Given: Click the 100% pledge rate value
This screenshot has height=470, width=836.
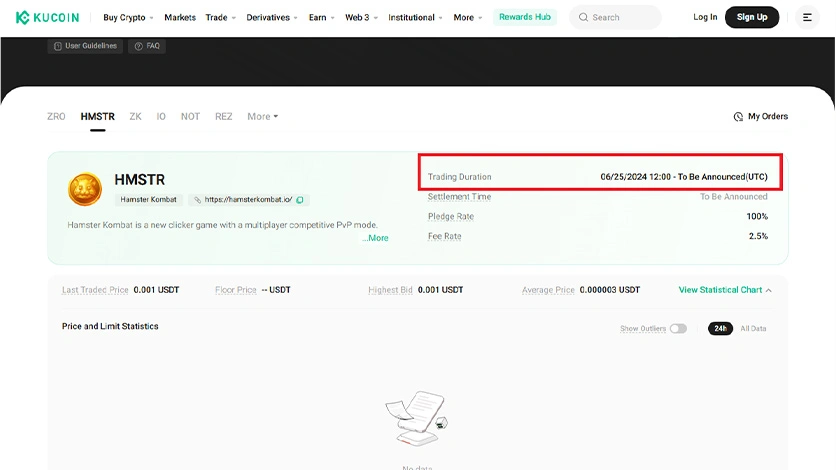Looking at the screenshot, I should click(x=757, y=216).
